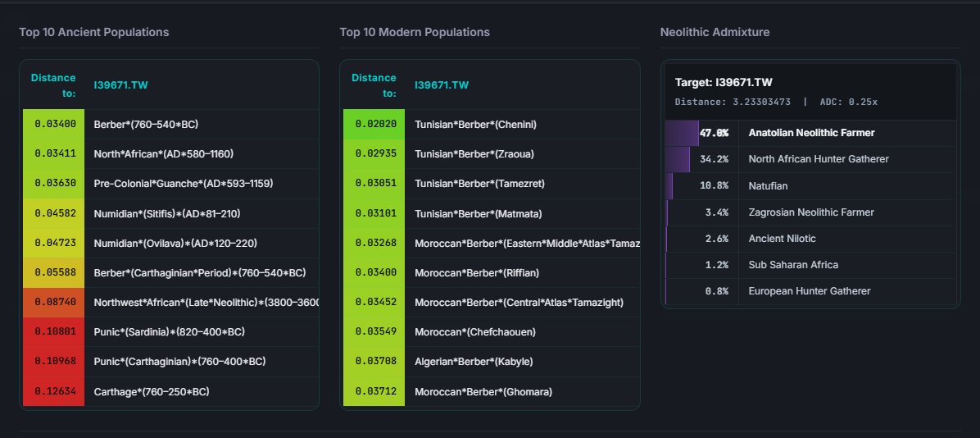Click the red 0.12634 Carthage distance cell
The height and width of the screenshot is (438, 980).
point(54,392)
